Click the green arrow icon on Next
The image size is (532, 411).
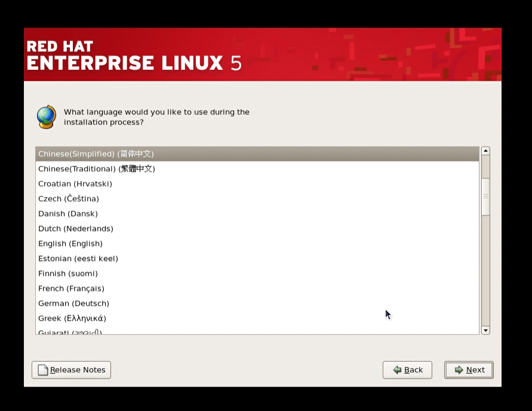(x=459, y=370)
